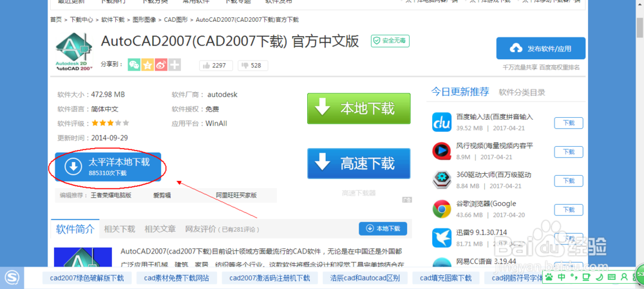Open 软件分类目录 tab
Screen dimensions: 644x289
coord(522,93)
